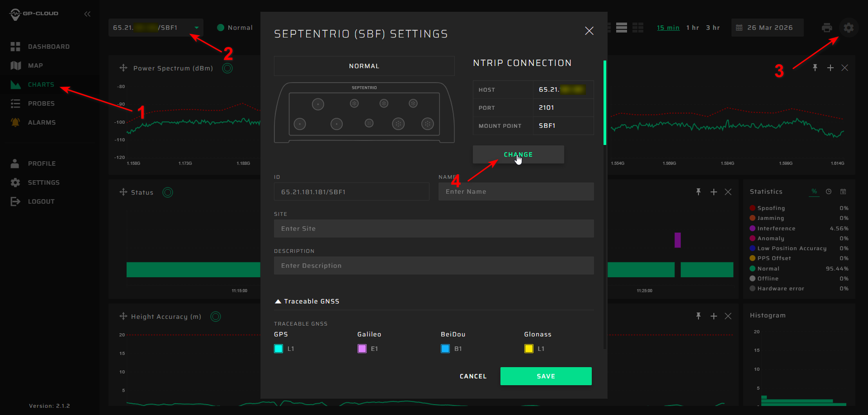The height and width of the screenshot is (415, 868).
Task: Pin the Power Spectrum chart
Action: 815,68
